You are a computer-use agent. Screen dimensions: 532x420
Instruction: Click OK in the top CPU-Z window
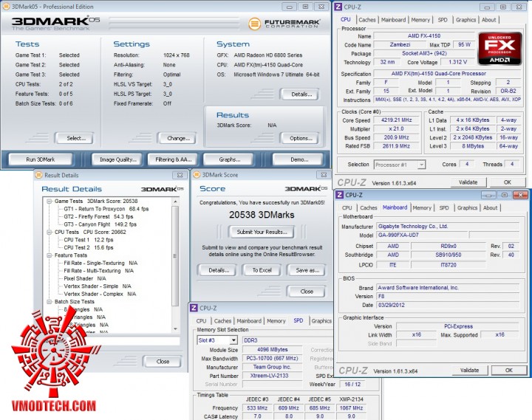(508, 182)
